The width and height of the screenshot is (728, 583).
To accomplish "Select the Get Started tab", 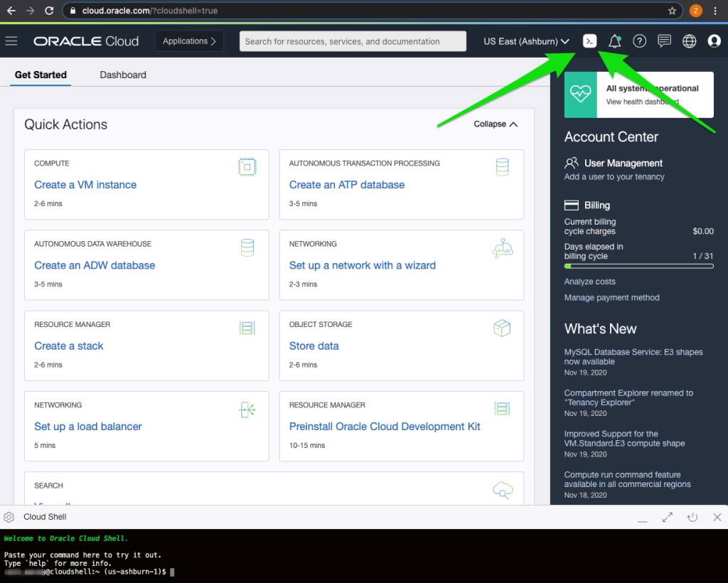I will pyautogui.click(x=41, y=74).
